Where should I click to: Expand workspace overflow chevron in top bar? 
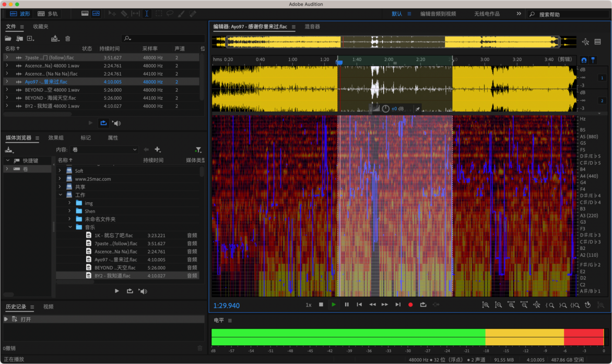click(x=519, y=14)
